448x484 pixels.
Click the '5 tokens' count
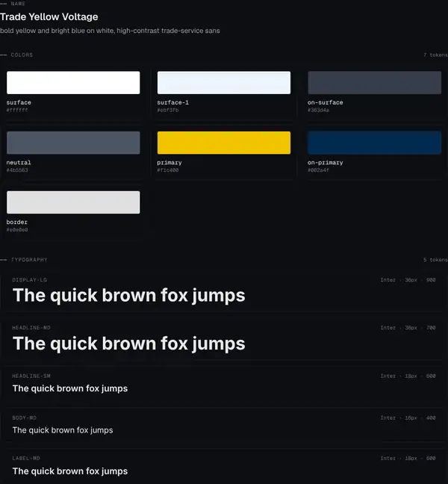click(435, 260)
